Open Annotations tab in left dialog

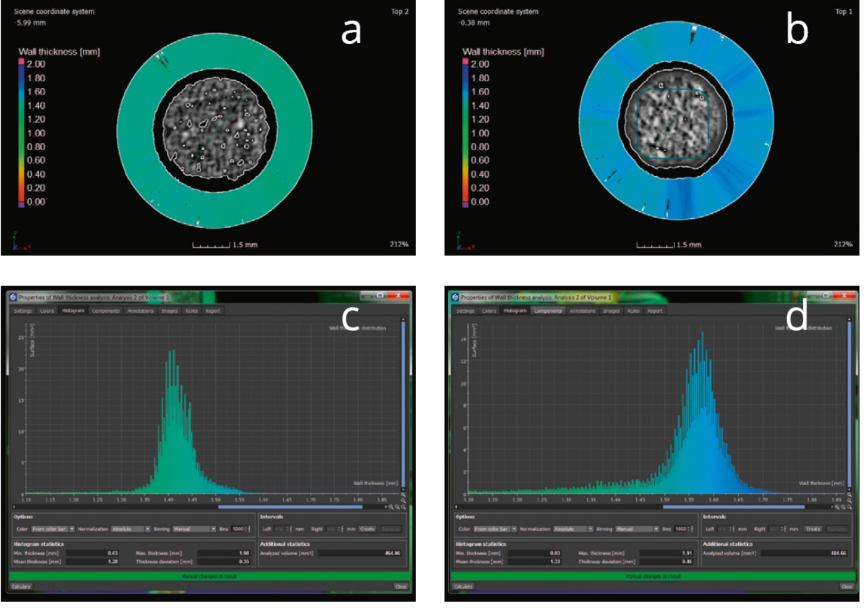pos(140,311)
